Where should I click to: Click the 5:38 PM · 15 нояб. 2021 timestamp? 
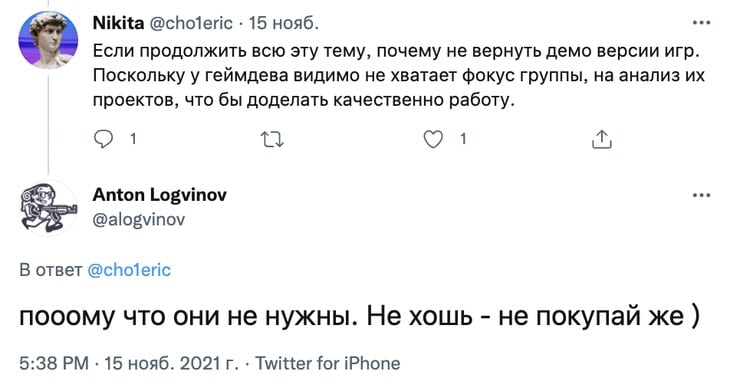coord(128,363)
